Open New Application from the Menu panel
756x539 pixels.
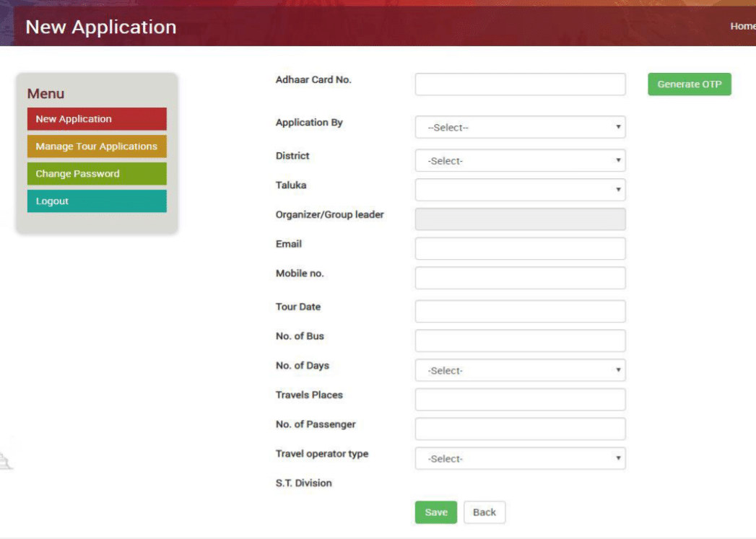97,119
